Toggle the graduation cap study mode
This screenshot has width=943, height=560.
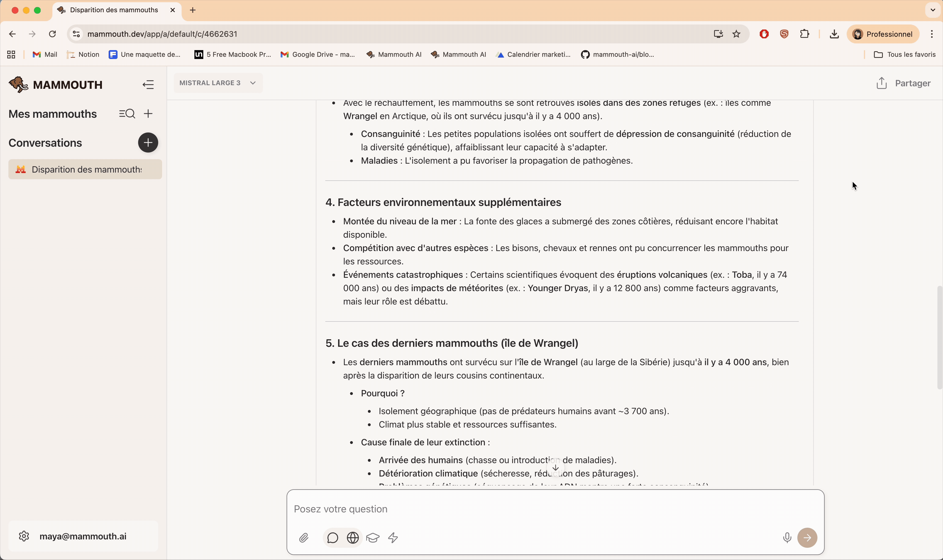click(x=373, y=537)
